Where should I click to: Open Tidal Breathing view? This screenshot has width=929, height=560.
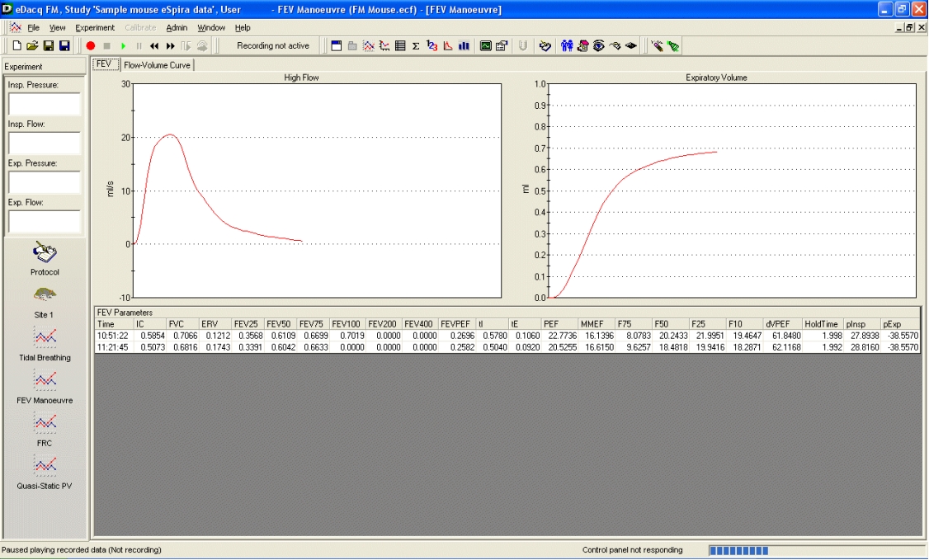[x=45, y=337]
